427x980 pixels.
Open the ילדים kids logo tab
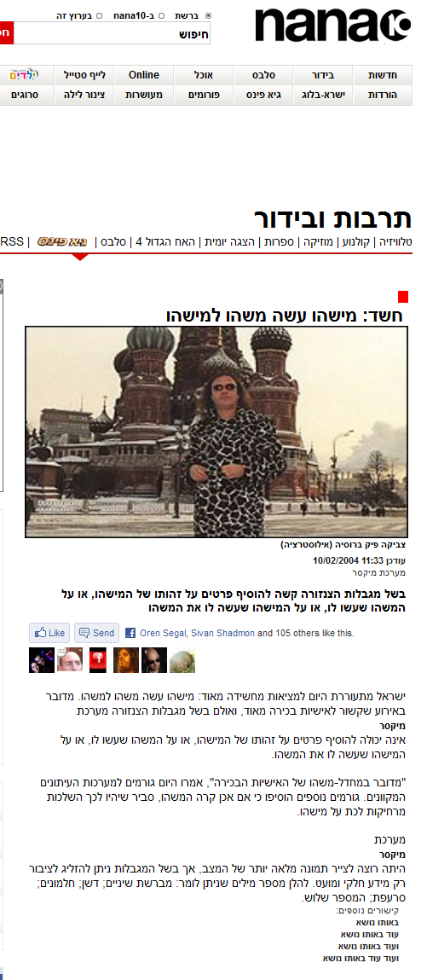tap(23, 75)
